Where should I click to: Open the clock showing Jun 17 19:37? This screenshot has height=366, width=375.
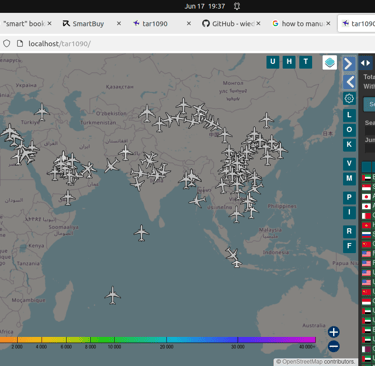[205, 6]
